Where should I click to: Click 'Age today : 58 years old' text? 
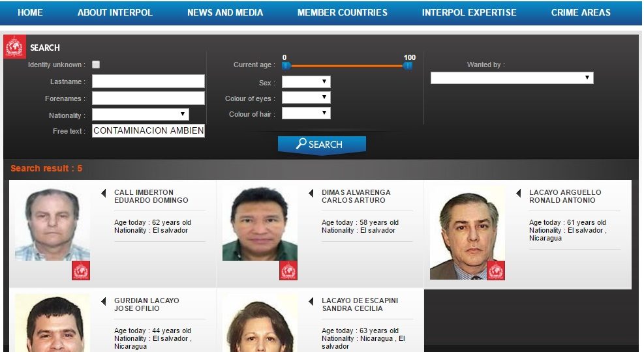pos(360,222)
